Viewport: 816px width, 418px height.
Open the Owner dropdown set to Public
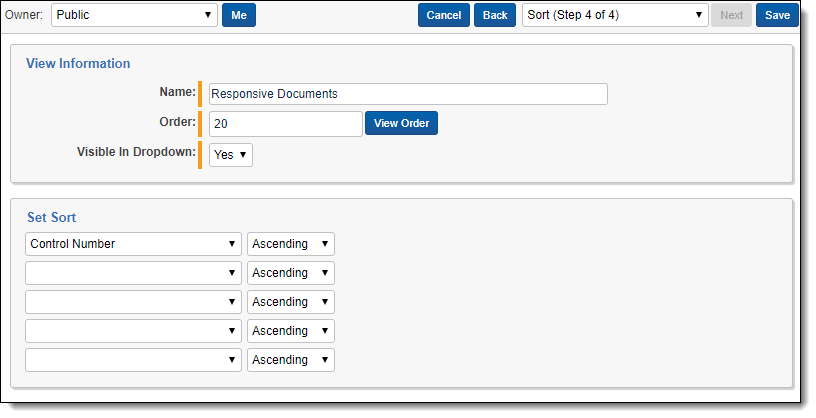tap(134, 15)
